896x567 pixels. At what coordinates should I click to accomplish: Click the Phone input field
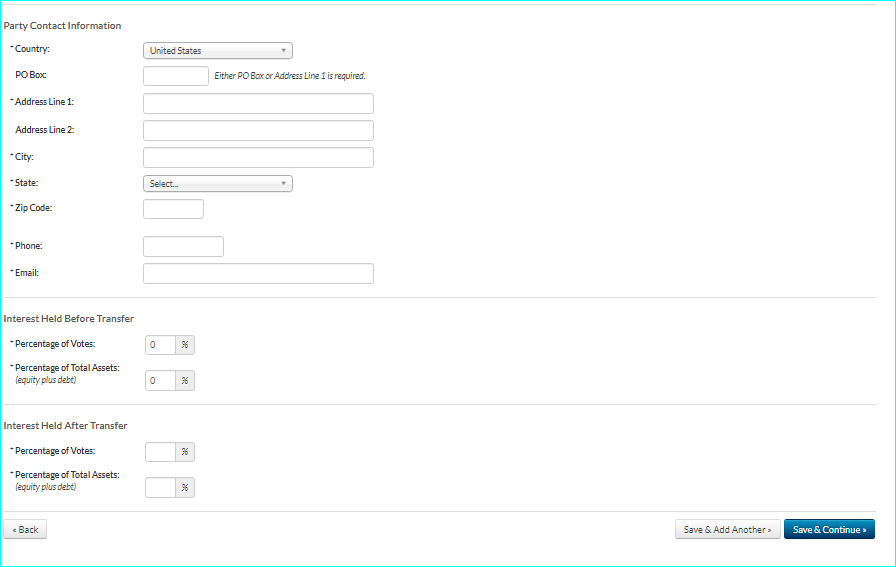(x=183, y=246)
